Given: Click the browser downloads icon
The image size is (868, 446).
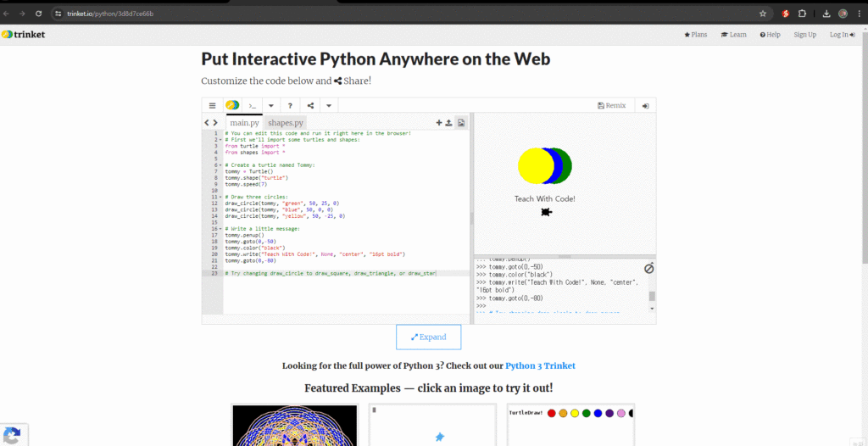Looking at the screenshot, I should 826,14.
